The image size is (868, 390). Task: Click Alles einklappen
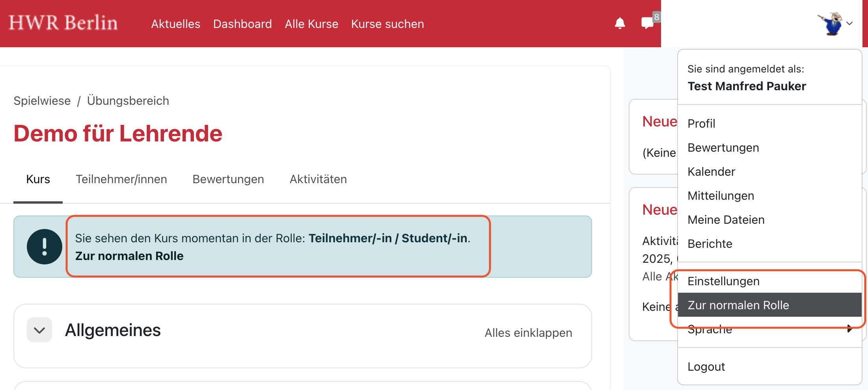(x=528, y=332)
